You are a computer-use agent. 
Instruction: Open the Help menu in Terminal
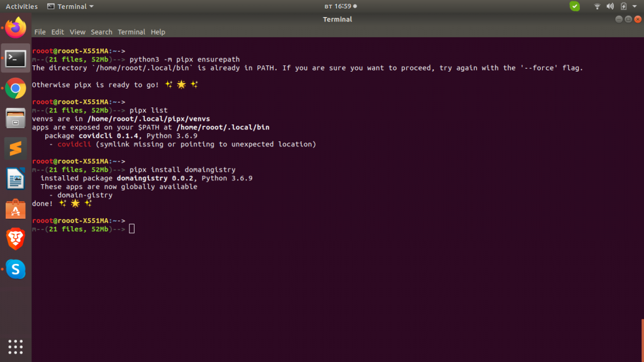pyautogui.click(x=158, y=31)
